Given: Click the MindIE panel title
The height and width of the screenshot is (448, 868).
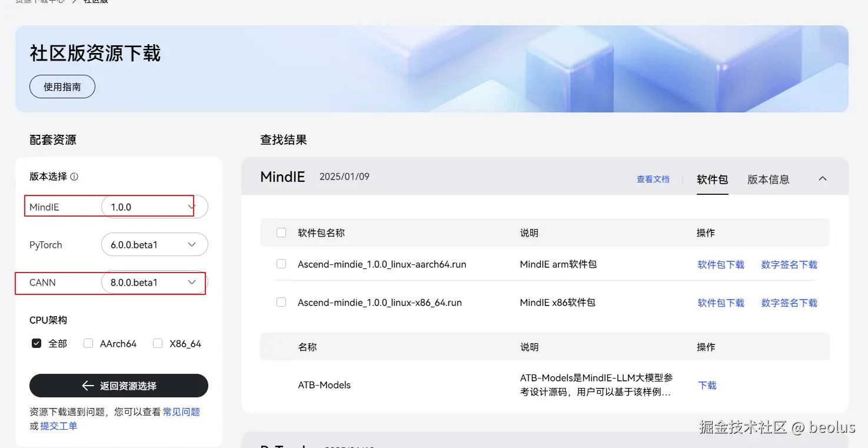Looking at the screenshot, I should [x=282, y=177].
